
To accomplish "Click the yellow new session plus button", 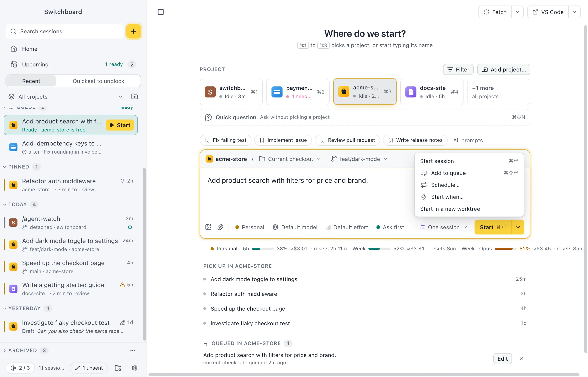I will click(133, 31).
